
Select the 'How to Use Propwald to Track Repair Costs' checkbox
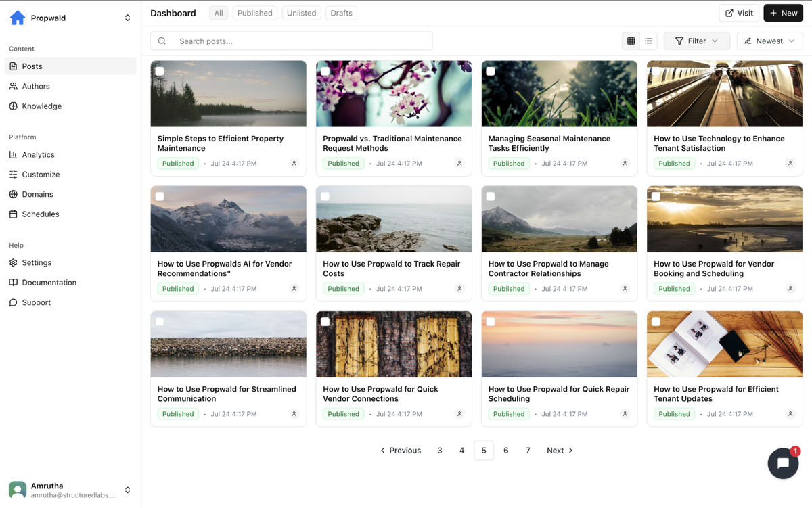pyautogui.click(x=325, y=195)
